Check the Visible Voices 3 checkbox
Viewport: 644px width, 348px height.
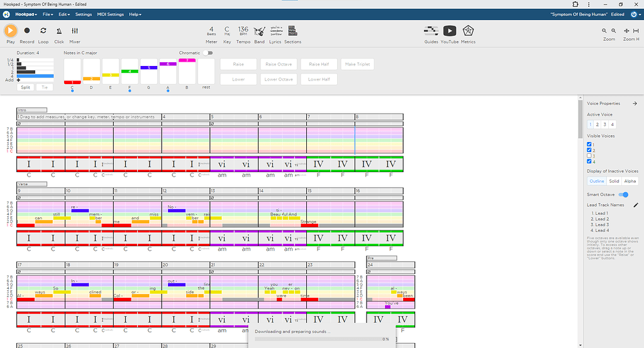(589, 156)
